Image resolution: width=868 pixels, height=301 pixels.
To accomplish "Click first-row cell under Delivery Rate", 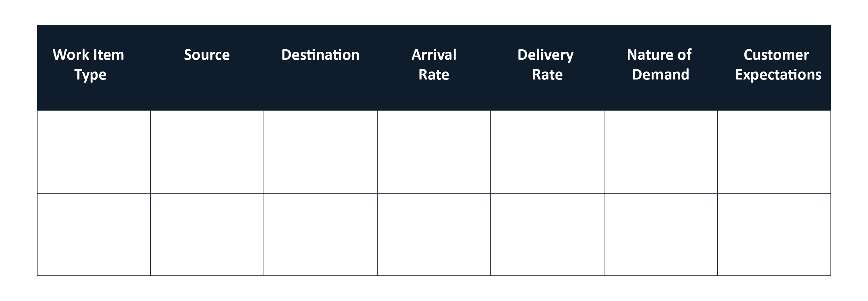I will click(x=547, y=152).
